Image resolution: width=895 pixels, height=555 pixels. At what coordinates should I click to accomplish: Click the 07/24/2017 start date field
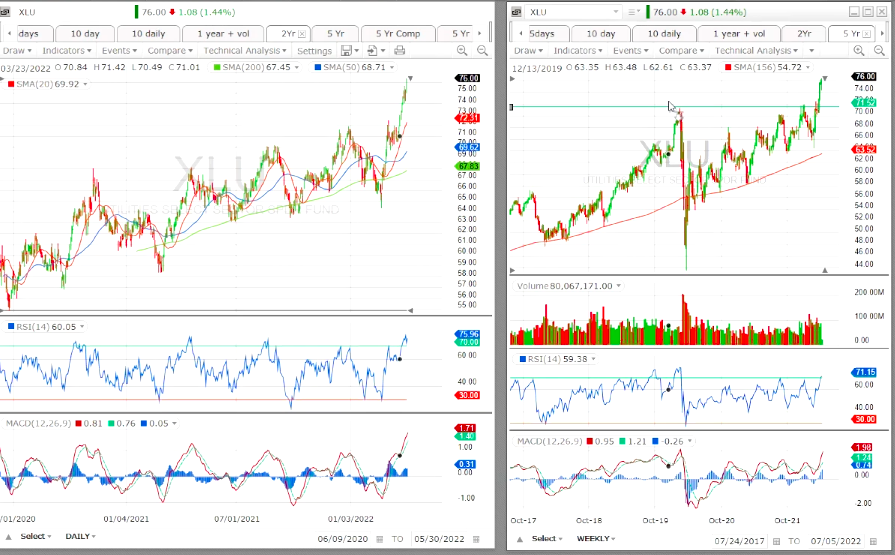point(739,541)
